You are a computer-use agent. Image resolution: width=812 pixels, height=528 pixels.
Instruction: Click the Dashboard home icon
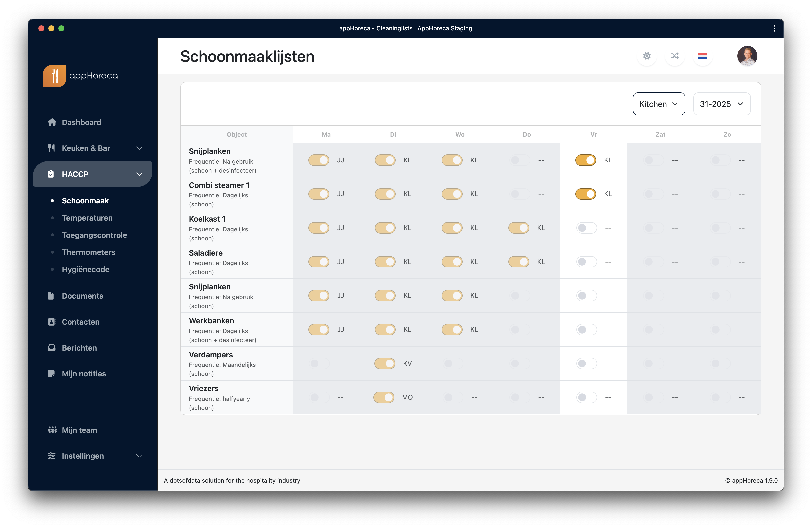(x=52, y=122)
